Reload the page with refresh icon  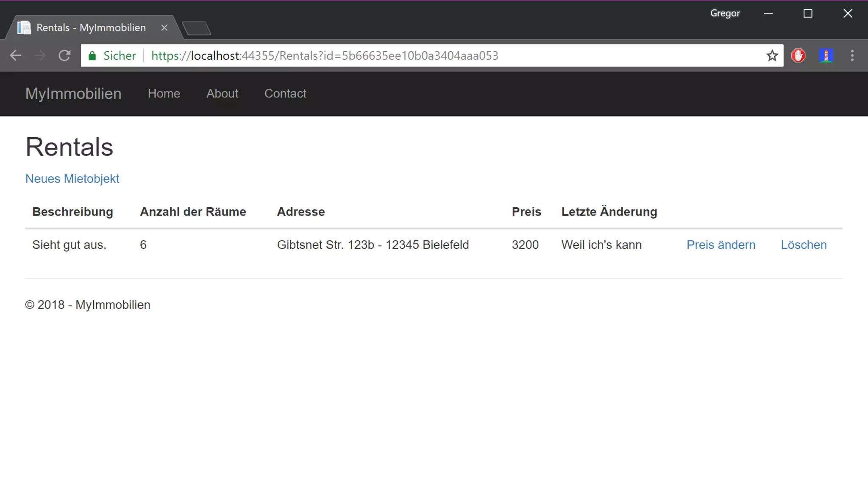[x=64, y=55]
